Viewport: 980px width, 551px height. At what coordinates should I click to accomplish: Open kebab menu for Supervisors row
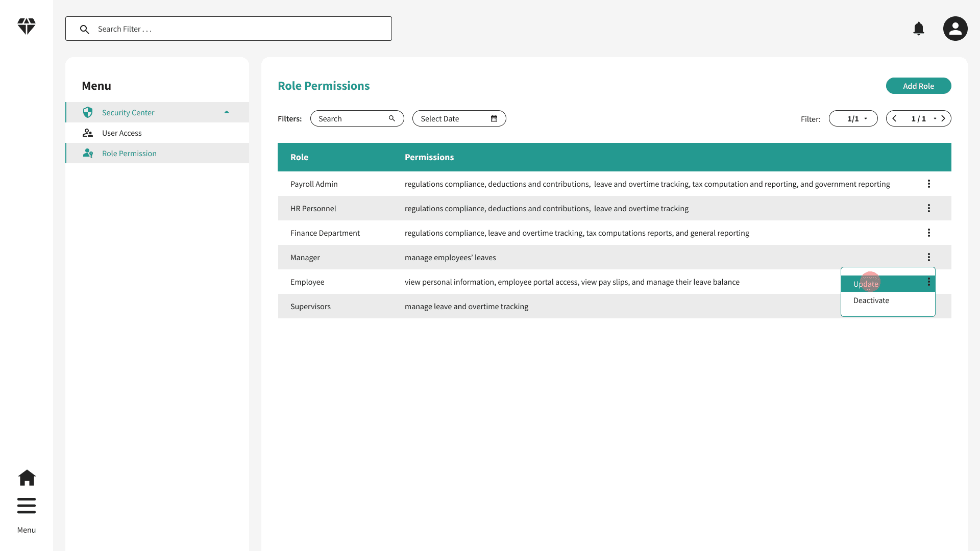pyautogui.click(x=928, y=306)
